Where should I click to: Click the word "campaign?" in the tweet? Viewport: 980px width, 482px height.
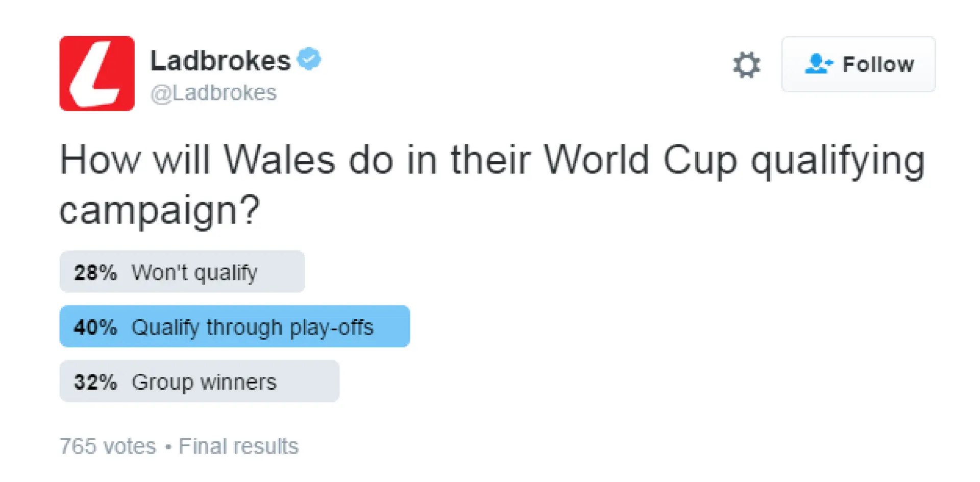[x=160, y=210]
